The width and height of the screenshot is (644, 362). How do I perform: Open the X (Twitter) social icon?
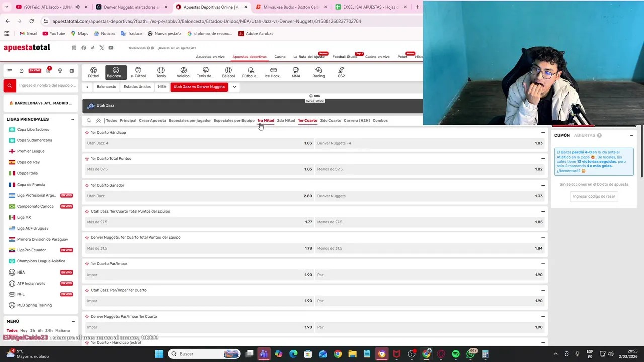tap(102, 48)
